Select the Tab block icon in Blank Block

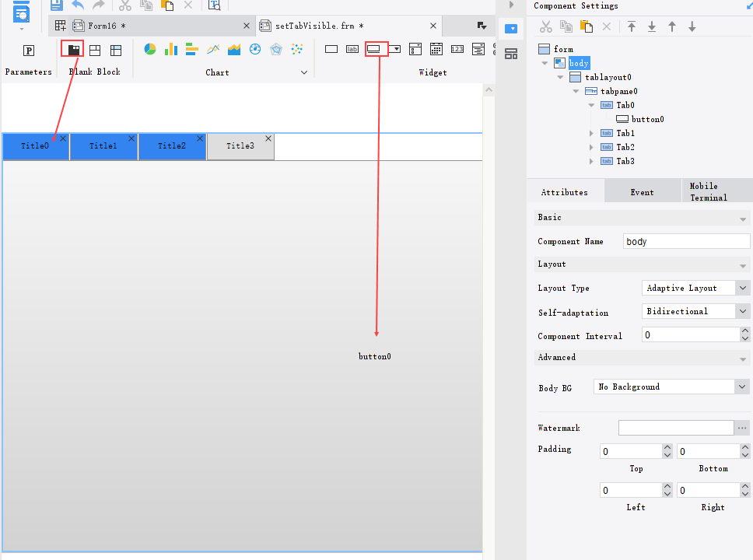tap(73, 50)
